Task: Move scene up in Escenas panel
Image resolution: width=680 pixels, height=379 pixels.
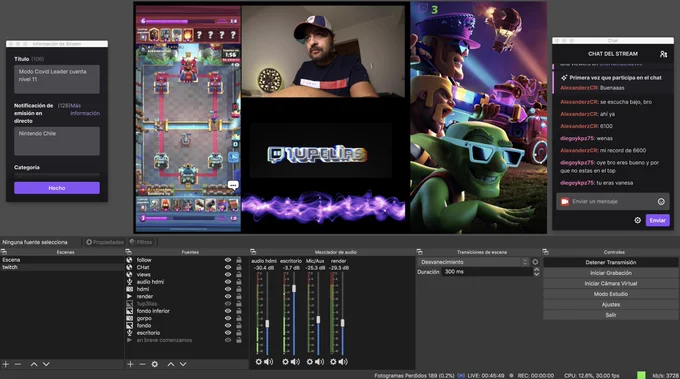Action: [x=34, y=364]
